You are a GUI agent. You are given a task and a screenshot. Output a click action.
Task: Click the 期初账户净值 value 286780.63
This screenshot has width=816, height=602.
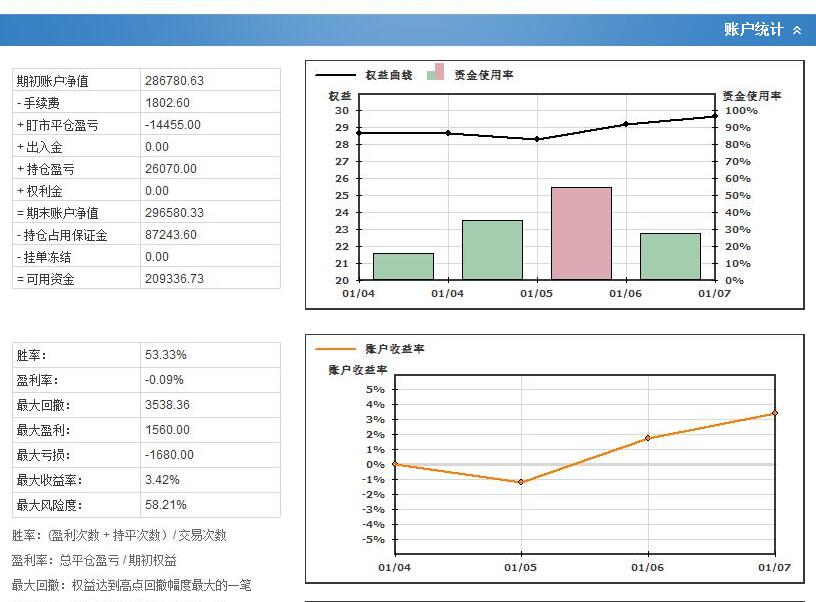click(x=174, y=81)
